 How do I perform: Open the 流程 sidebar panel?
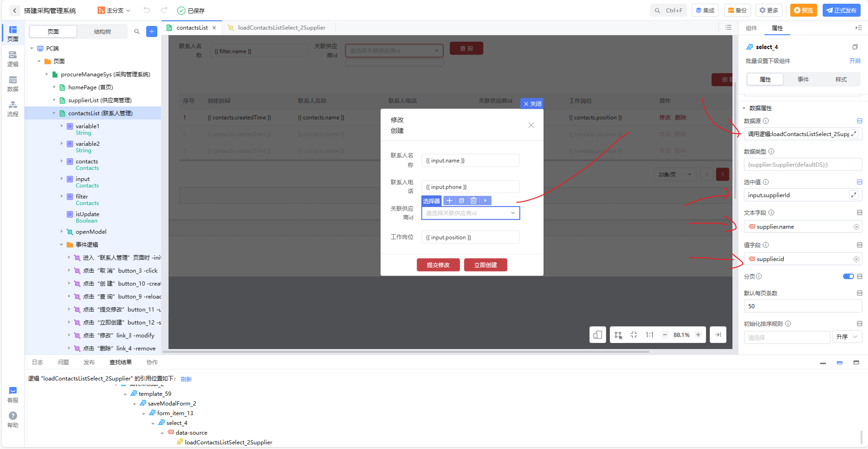(13, 109)
